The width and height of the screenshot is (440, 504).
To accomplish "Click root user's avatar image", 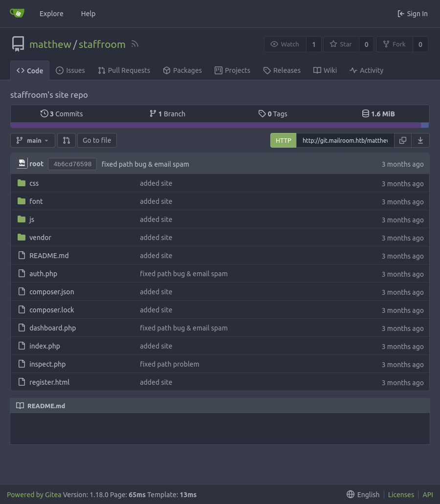I will pos(22,164).
